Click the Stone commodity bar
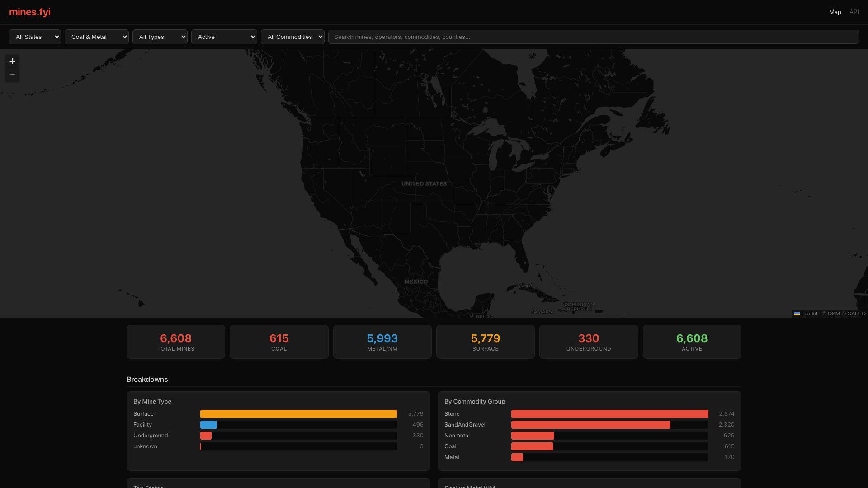868x488 pixels. pos(610,414)
